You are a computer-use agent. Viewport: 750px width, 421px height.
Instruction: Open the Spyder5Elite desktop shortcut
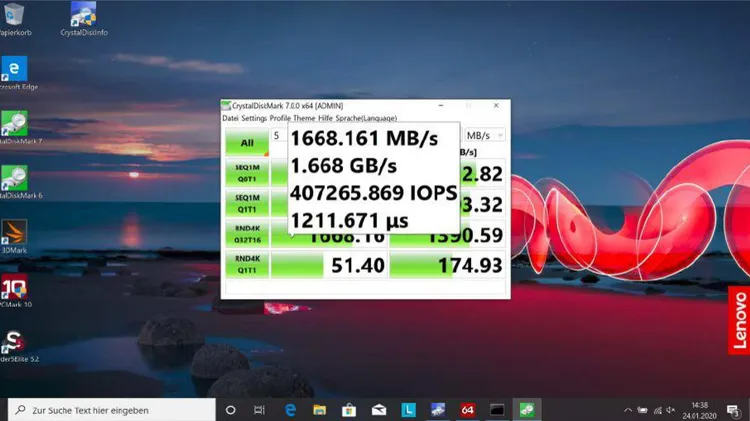tap(16, 345)
